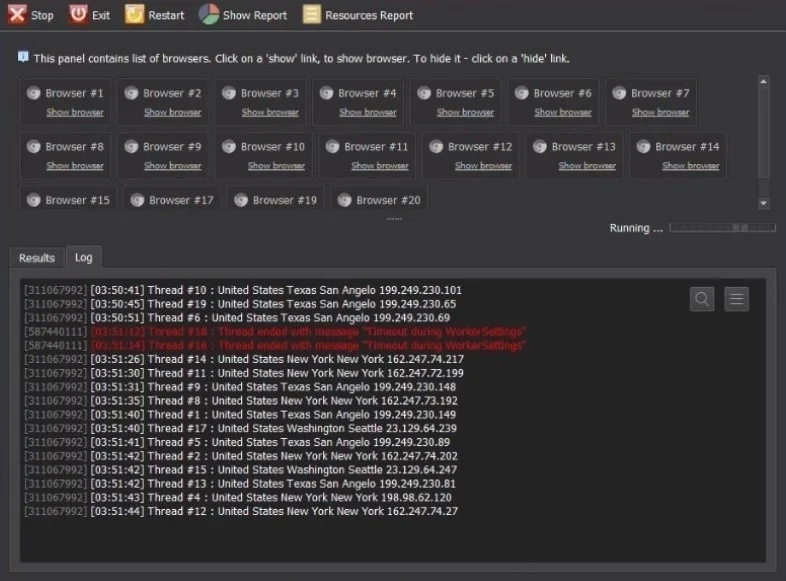Click the Exit power icon
The width and height of the screenshot is (786, 581).
point(78,15)
